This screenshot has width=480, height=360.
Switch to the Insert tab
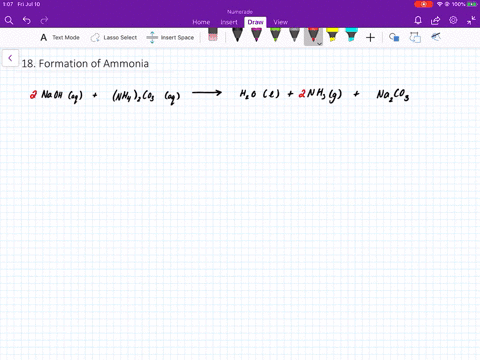pos(229,22)
